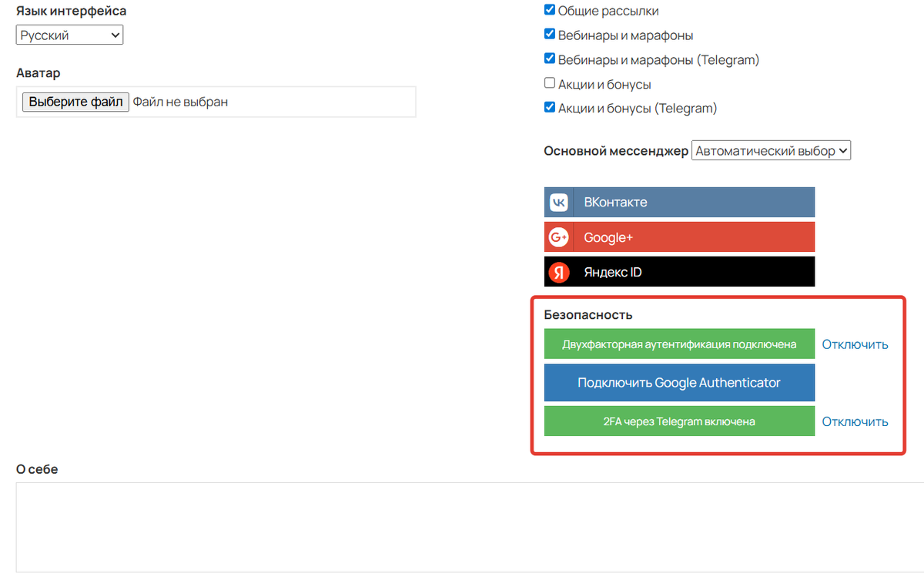Sign in with Яндекс ID button
This screenshot has width=924, height=587.
693,273
